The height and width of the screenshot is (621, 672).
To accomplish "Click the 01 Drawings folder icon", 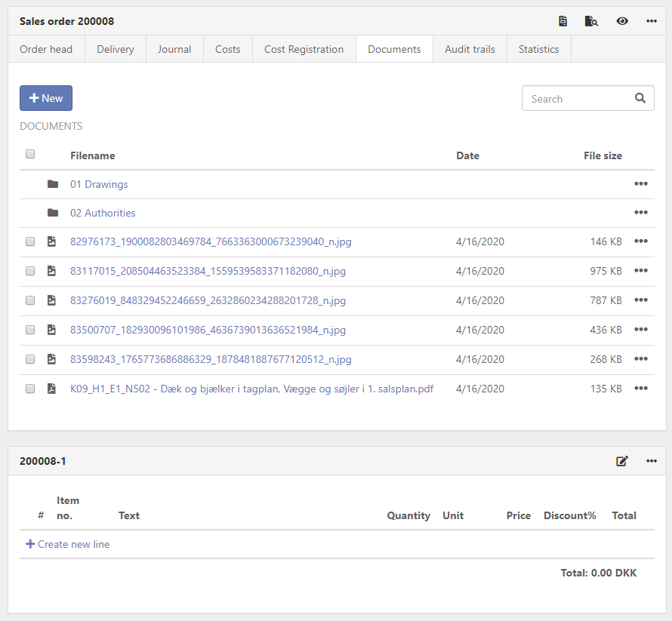I will coord(53,184).
